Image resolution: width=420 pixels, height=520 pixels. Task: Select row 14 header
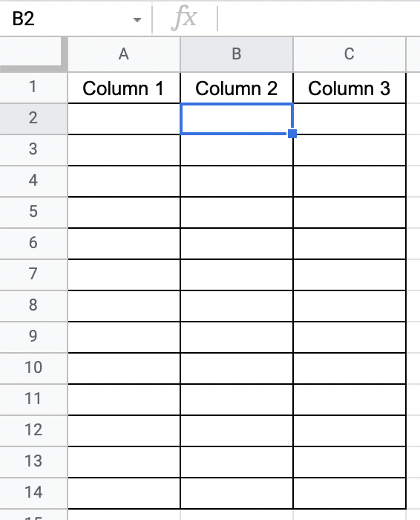[33, 493]
